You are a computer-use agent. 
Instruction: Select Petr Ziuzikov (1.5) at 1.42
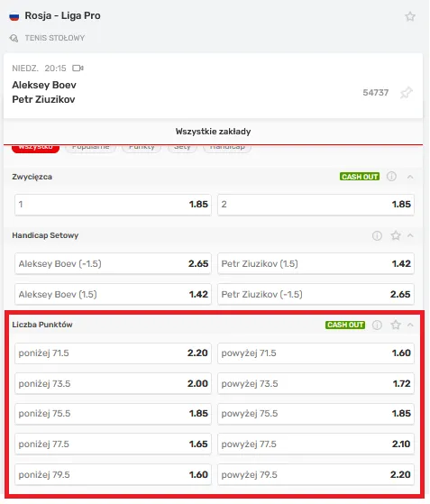(316, 263)
